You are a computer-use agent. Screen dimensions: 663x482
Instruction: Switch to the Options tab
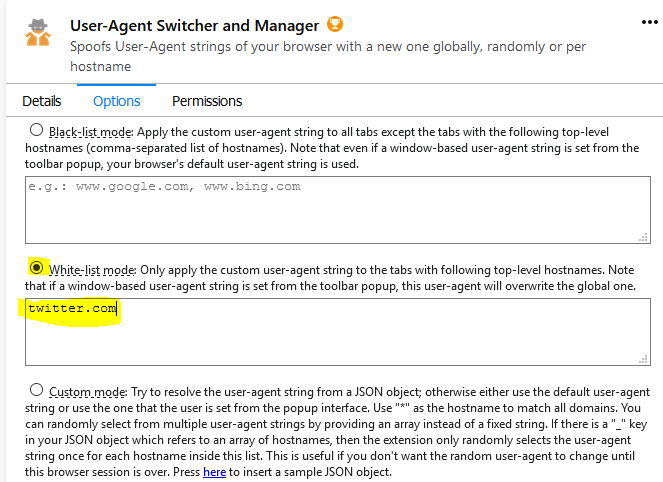pos(116,101)
